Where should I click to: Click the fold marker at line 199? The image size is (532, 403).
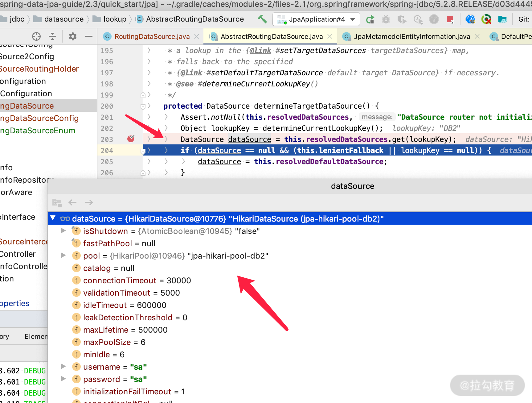[x=143, y=95]
